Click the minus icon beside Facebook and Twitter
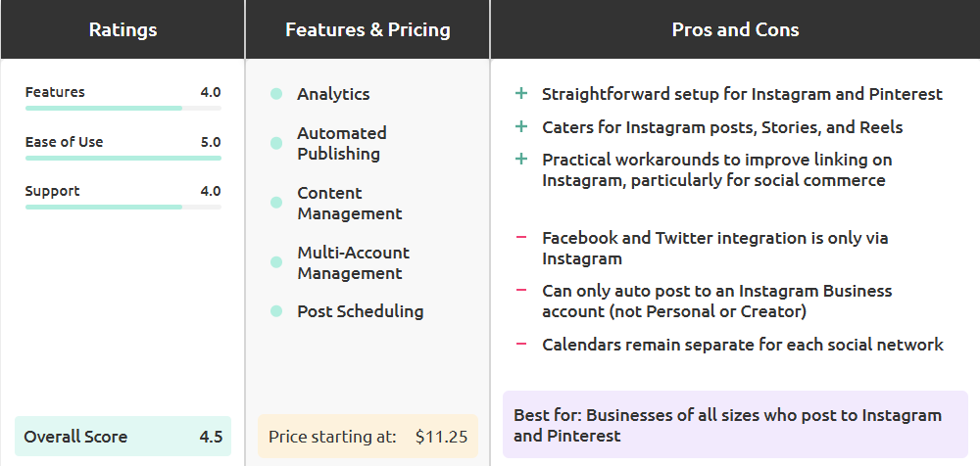The width and height of the screenshot is (980, 466). tap(521, 238)
